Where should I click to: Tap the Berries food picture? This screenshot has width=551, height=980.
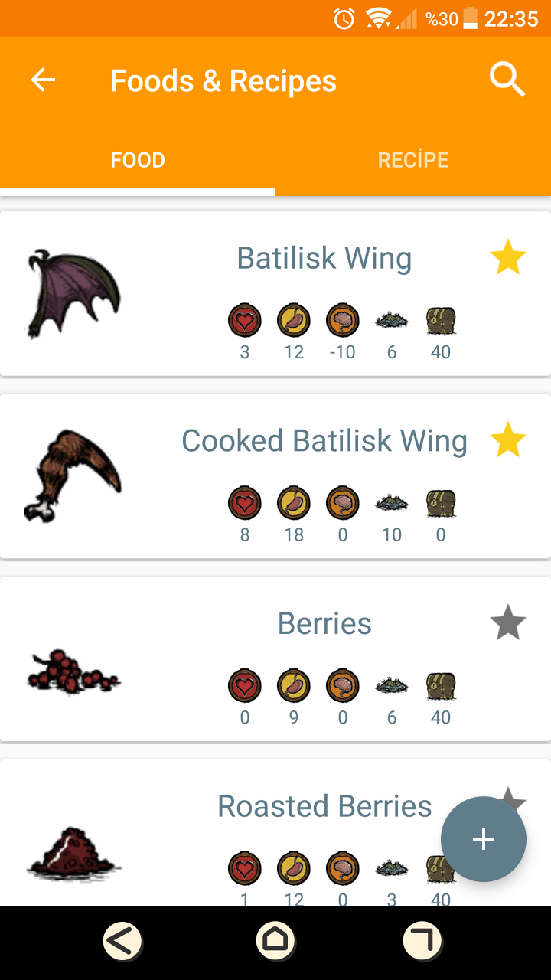coord(73,671)
